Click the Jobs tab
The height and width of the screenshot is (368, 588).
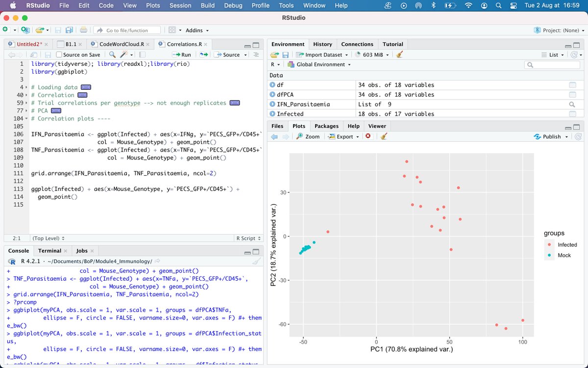85,251
